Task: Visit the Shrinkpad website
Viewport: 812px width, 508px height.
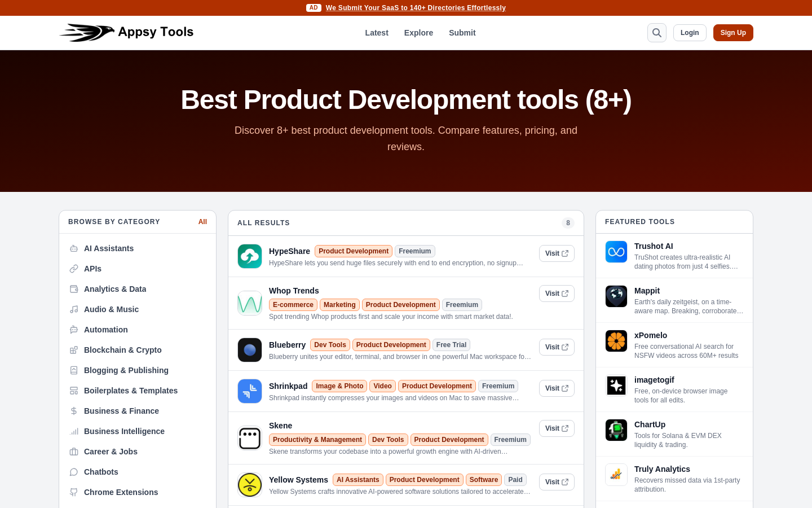Action: tap(557, 388)
